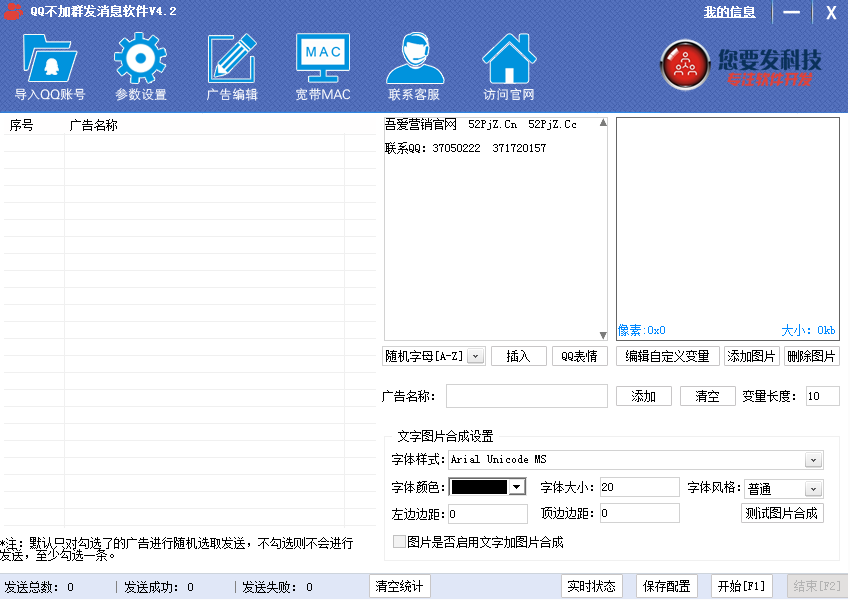This screenshot has height=600, width=850.
Task: Click the Start [F1] (开始) button
Action: tap(741, 586)
